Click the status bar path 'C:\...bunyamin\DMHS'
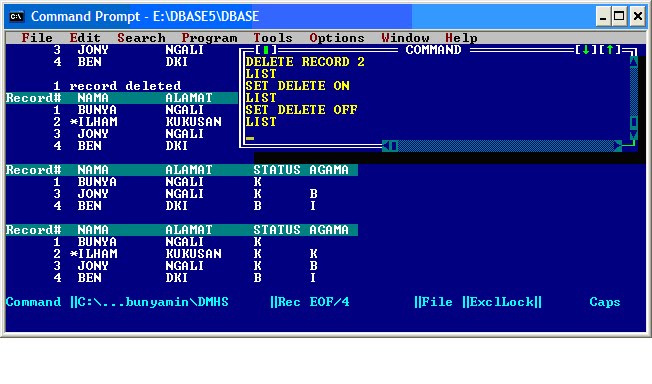The image size is (652, 384). click(153, 302)
